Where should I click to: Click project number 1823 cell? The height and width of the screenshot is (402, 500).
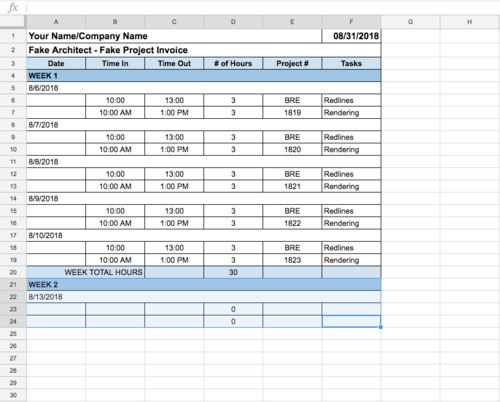point(292,260)
